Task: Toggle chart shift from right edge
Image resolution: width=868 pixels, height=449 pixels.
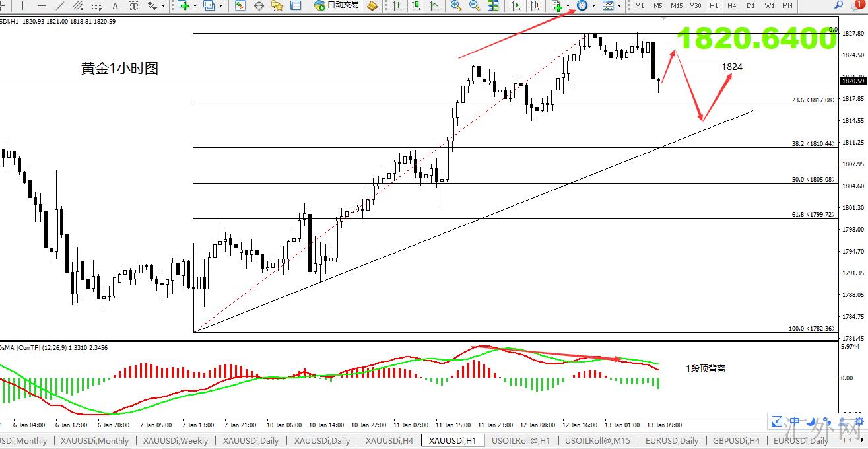Action: [534, 5]
